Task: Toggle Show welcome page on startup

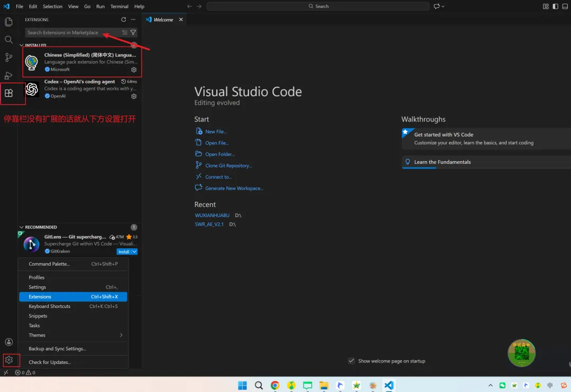Action: click(x=351, y=361)
